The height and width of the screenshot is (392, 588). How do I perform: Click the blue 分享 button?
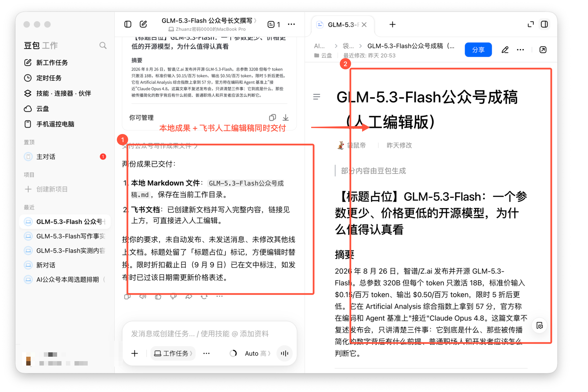tap(478, 50)
